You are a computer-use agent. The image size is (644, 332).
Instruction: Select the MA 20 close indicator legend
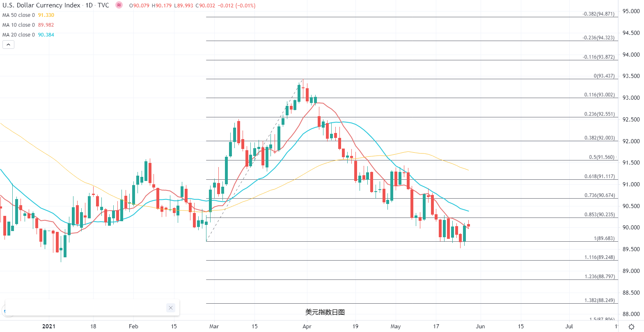click(18, 35)
